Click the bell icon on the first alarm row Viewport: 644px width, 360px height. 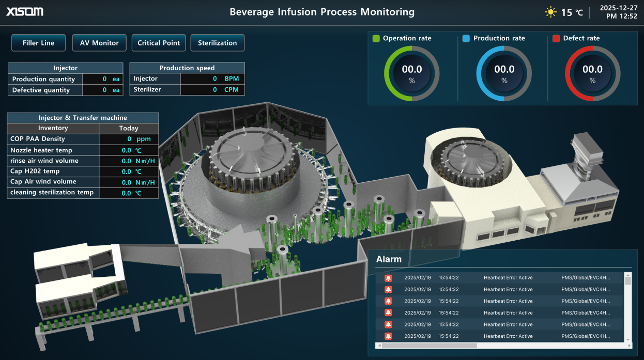[x=388, y=277]
